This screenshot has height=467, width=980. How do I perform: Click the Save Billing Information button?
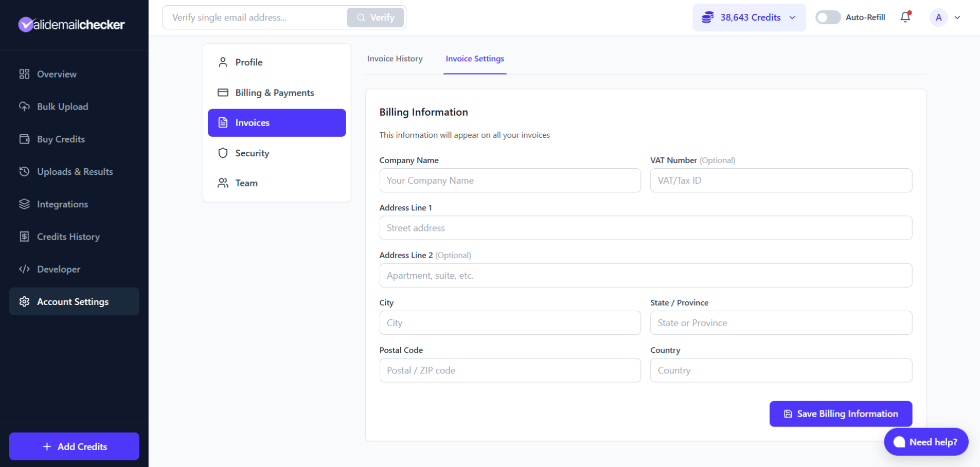[x=840, y=414]
